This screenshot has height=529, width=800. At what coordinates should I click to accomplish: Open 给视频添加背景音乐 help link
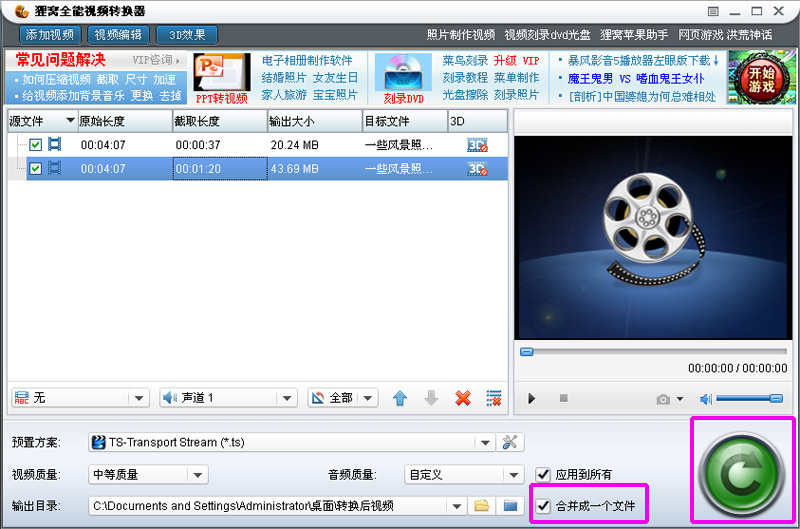pyautogui.click(x=73, y=96)
